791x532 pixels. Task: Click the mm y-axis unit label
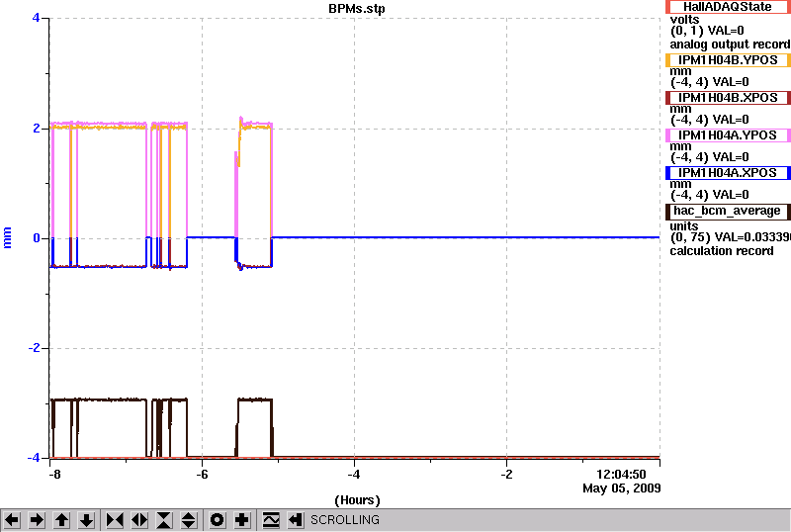tap(7, 237)
